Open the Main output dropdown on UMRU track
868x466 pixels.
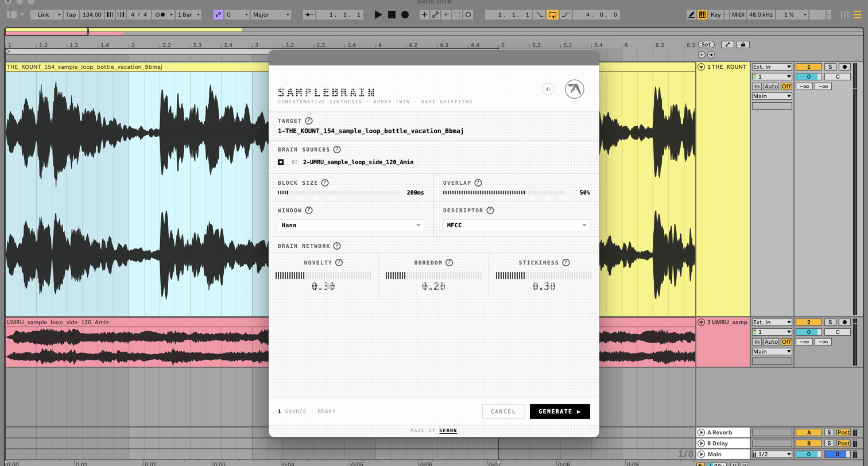[772, 351]
